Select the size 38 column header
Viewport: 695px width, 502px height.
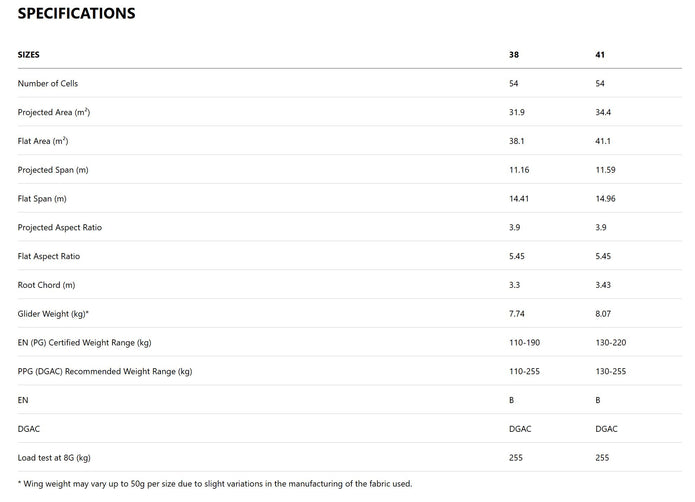point(514,55)
